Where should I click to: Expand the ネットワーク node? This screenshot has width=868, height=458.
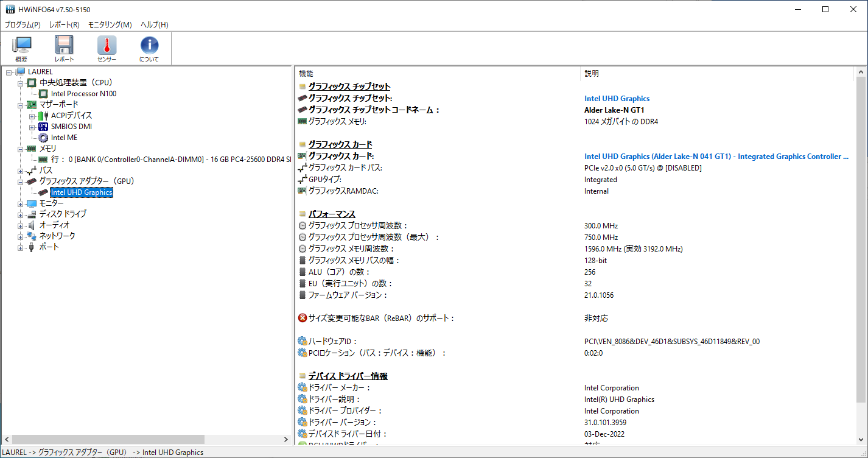point(21,236)
